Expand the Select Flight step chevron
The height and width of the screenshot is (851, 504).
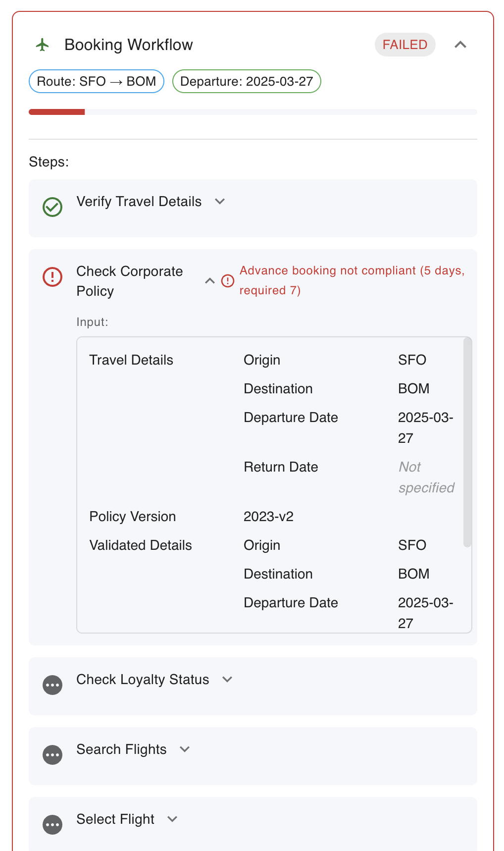[172, 819]
